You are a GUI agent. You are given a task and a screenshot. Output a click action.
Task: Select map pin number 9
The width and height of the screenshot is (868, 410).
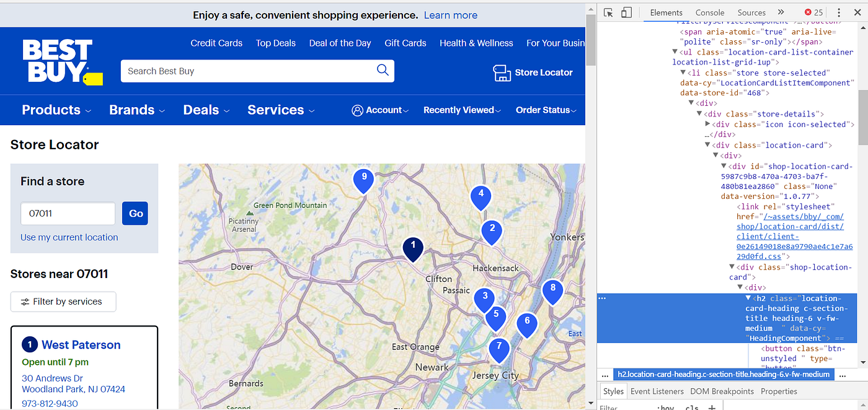(x=364, y=181)
